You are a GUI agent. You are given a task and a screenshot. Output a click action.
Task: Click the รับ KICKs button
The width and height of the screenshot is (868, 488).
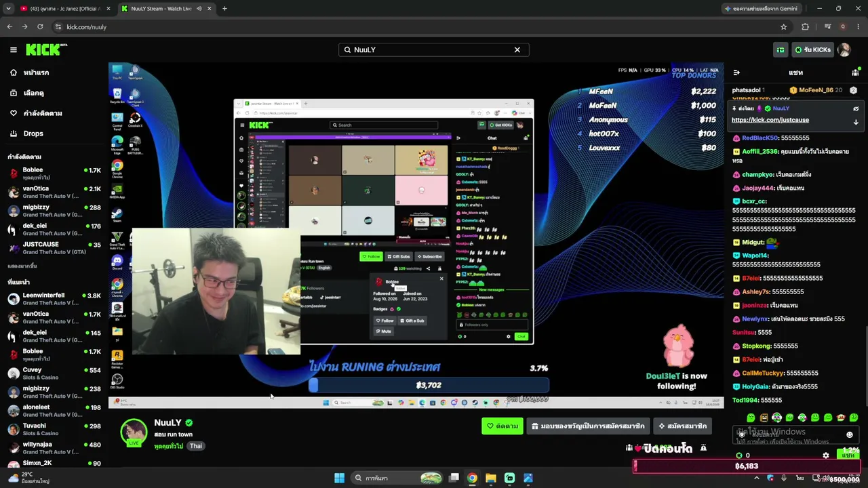coord(812,49)
